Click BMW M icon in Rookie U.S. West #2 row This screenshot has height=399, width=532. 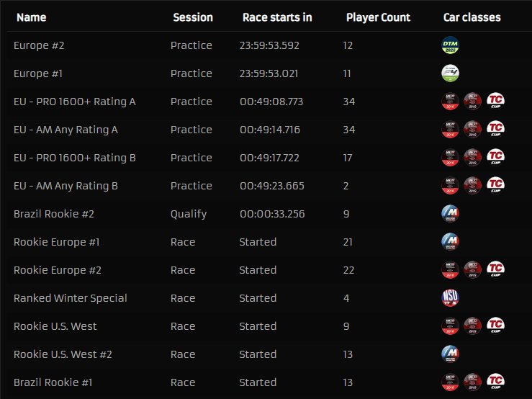coord(449,354)
